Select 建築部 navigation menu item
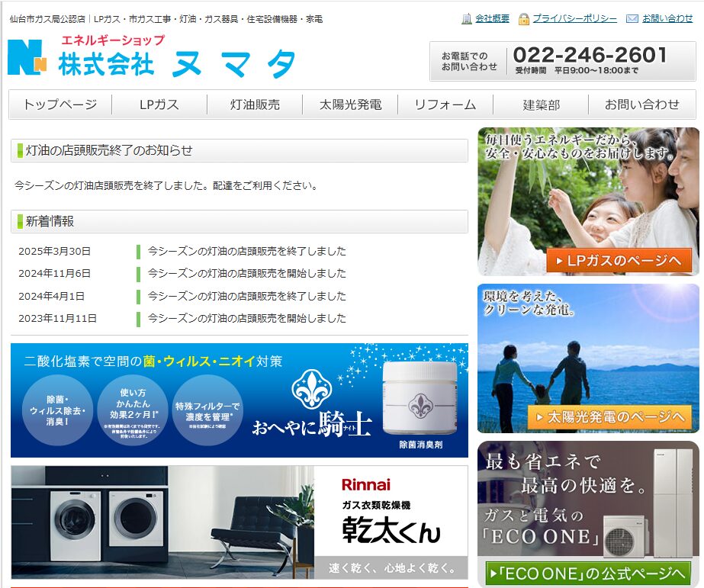The height and width of the screenshot is (588, 704). coord(541,104)
